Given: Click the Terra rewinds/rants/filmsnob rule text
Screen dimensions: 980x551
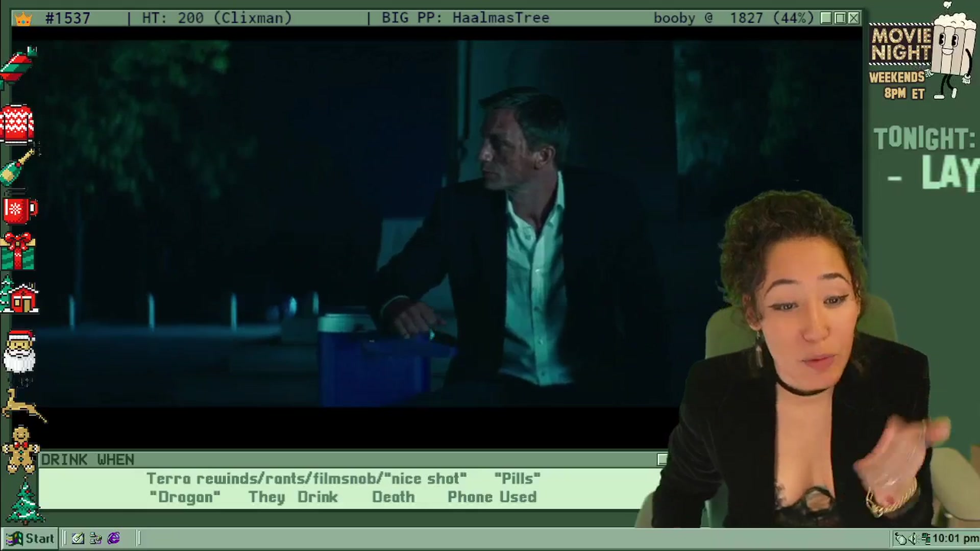Looking at the screenshot, I should [307, 479].
